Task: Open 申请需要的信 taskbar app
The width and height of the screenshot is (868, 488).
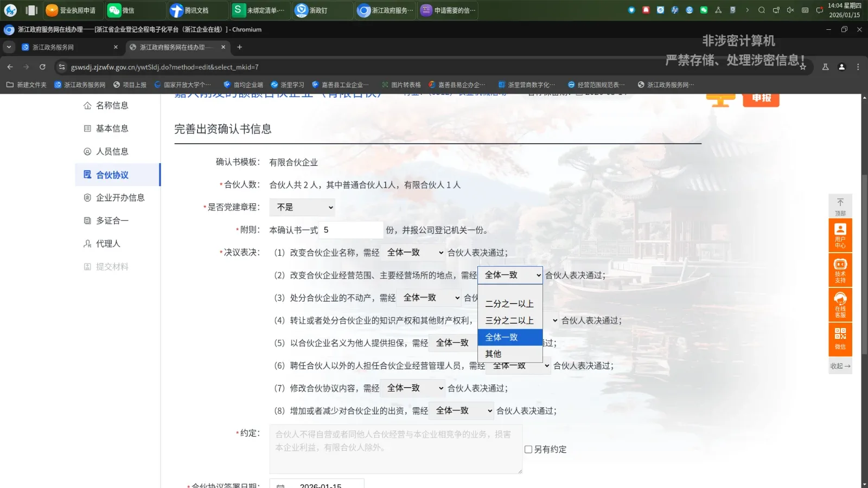Action: click(448, 10)
